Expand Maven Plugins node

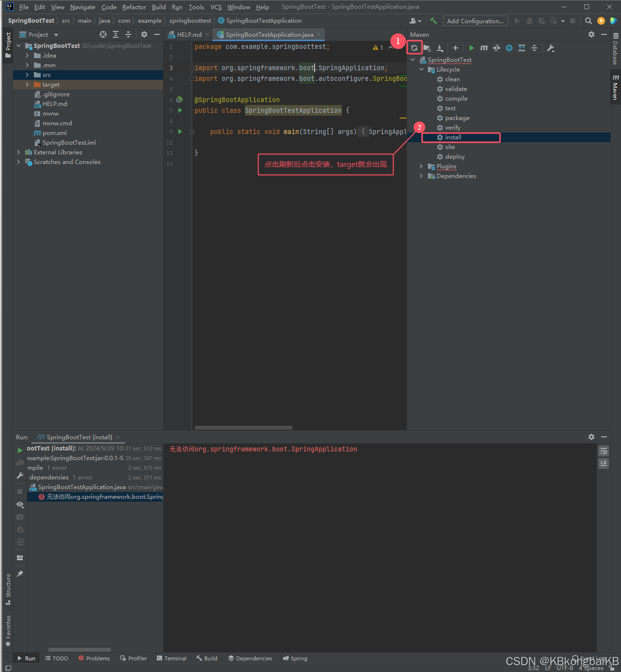[x=421, y=166]
